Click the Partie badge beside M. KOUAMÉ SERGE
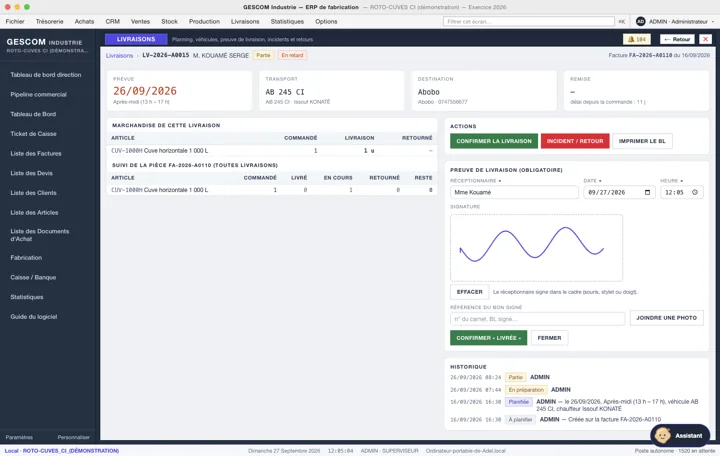 pos(263,55)
